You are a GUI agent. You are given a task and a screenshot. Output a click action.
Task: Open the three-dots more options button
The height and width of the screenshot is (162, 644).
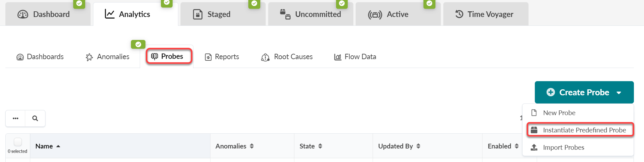tap(15, 119)
